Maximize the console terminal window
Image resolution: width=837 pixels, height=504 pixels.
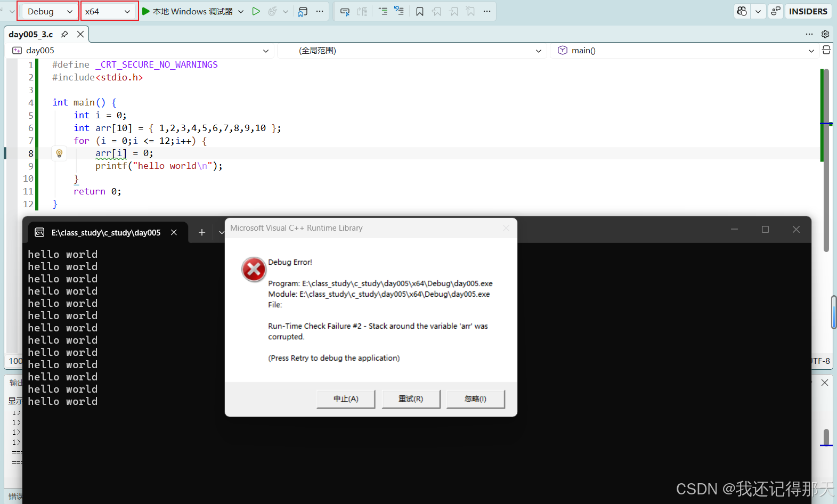pos(765,229)
